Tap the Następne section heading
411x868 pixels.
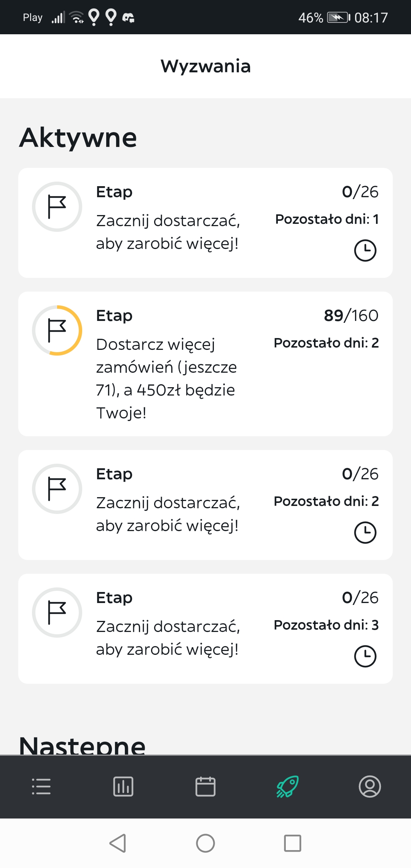[x=82, y=745]
